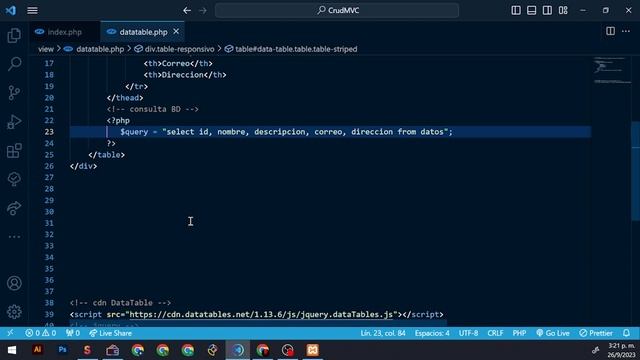640x360 pixels.
Task: Open the Search view in activity bar
Action: (x=14, y=64)
